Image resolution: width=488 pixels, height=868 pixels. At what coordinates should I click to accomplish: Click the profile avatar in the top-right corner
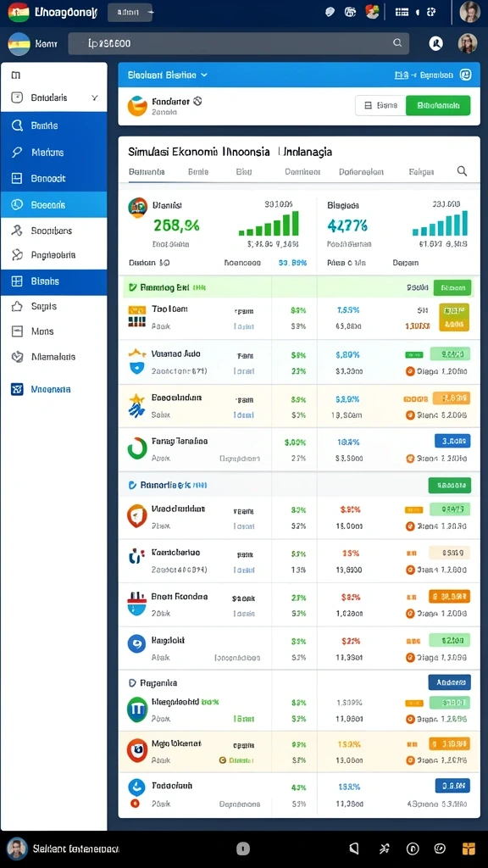tap(469, 12)
